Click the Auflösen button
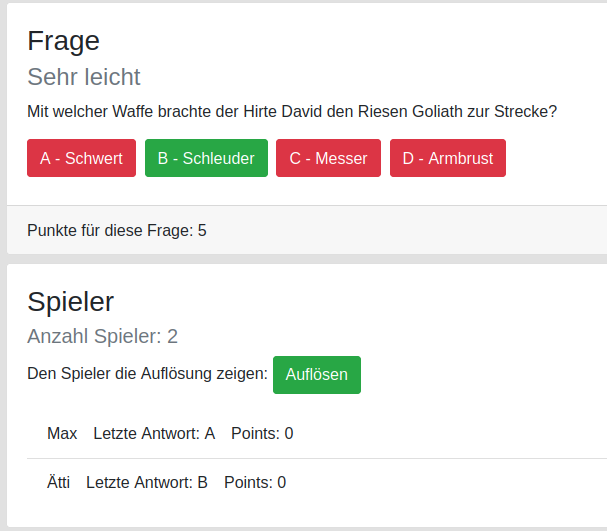The width and height of the screenshot is (607, 531). click(317, 375)
